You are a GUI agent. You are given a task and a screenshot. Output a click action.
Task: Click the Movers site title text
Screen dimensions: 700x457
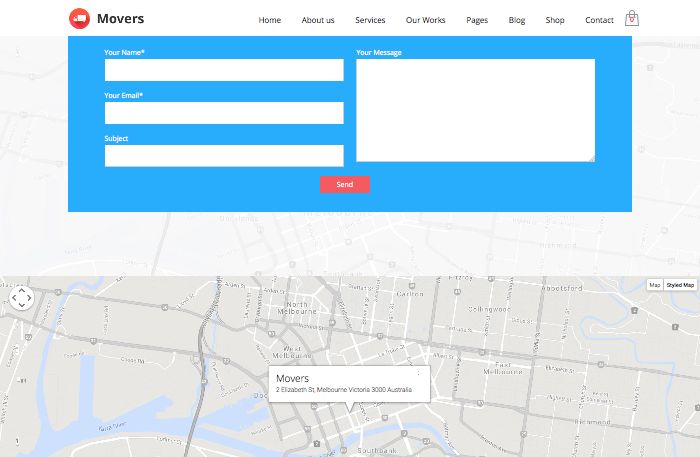tap(121, 19)
